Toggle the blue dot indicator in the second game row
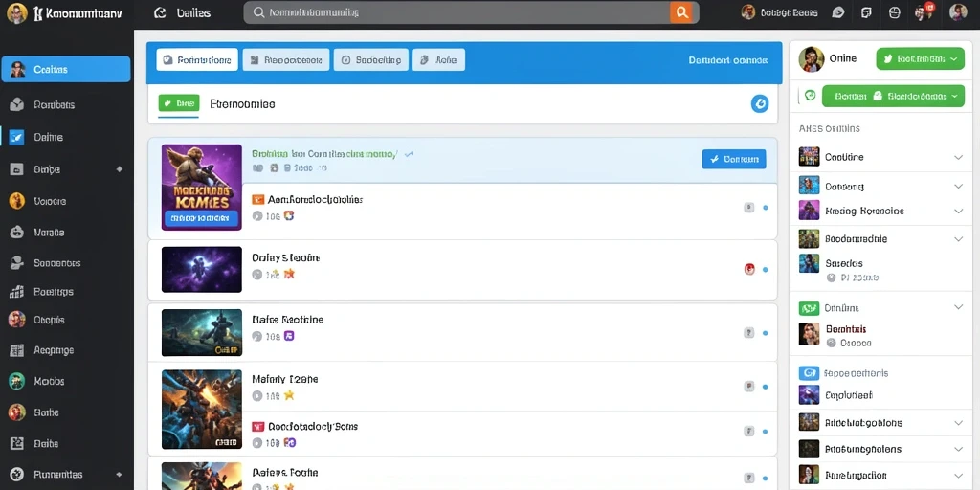Viewport: 980px width, 490px height. coord(766,269)
